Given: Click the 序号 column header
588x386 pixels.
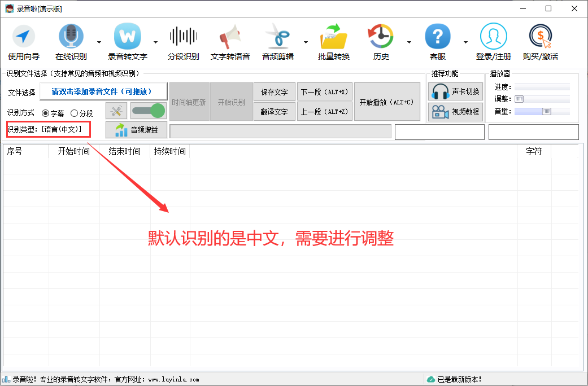Looking at the screenshot, I should point(26,151).
